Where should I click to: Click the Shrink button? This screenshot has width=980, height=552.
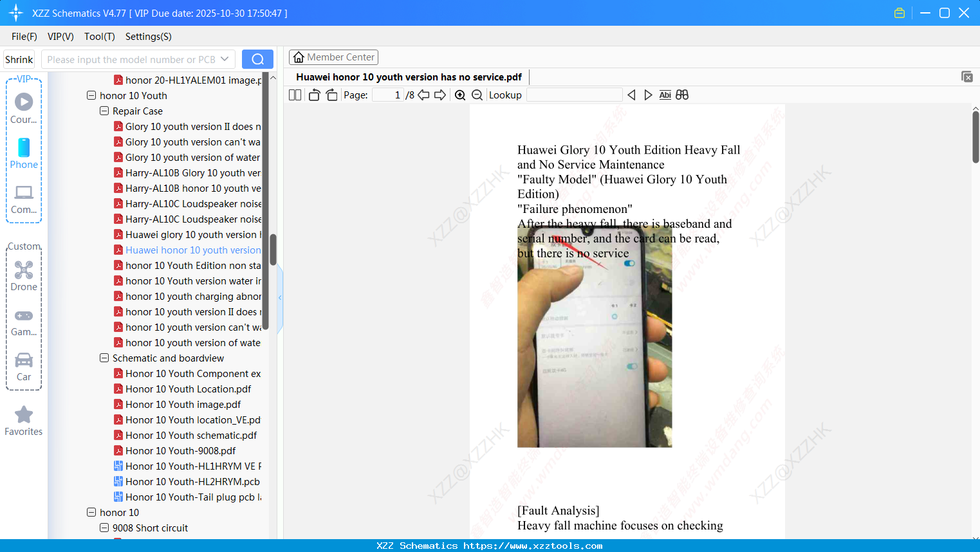click(19, 59)
